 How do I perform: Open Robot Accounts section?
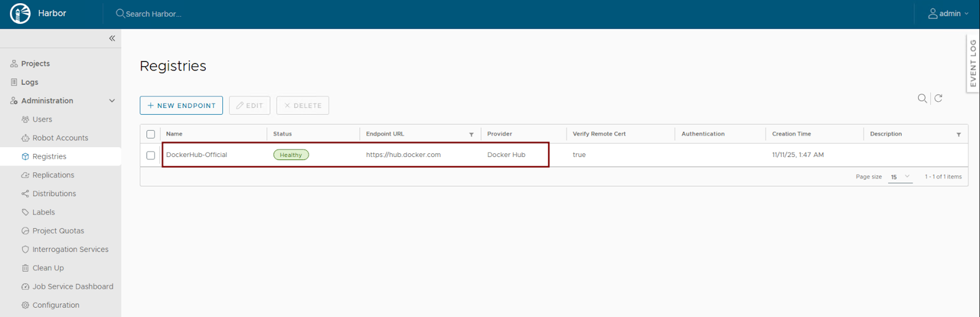60,138
